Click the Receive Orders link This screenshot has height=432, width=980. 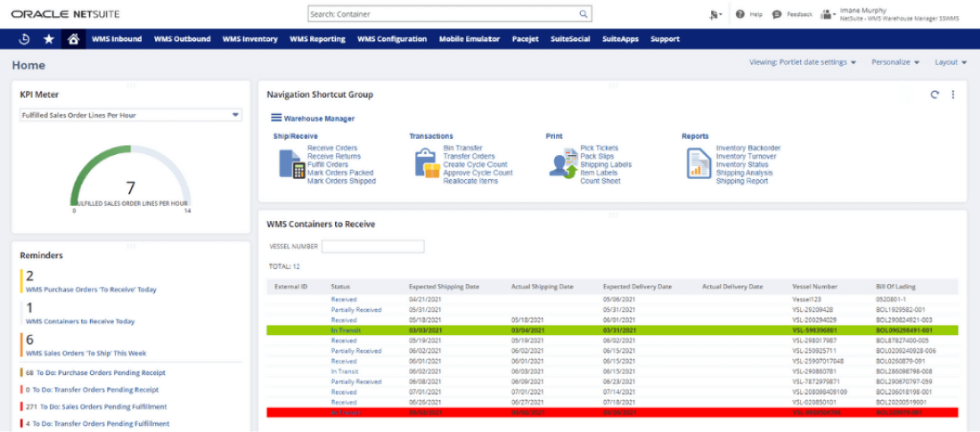click(332, 148)
